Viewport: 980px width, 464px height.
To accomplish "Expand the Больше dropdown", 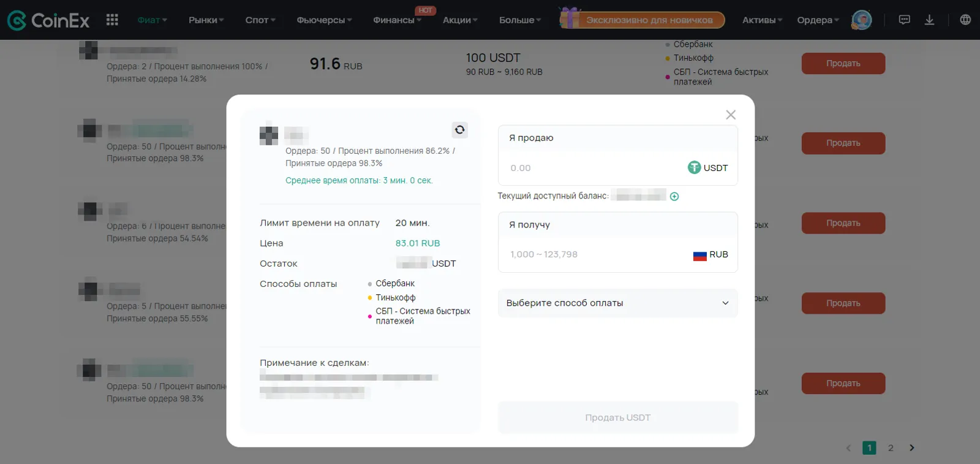I will point(520,20).
